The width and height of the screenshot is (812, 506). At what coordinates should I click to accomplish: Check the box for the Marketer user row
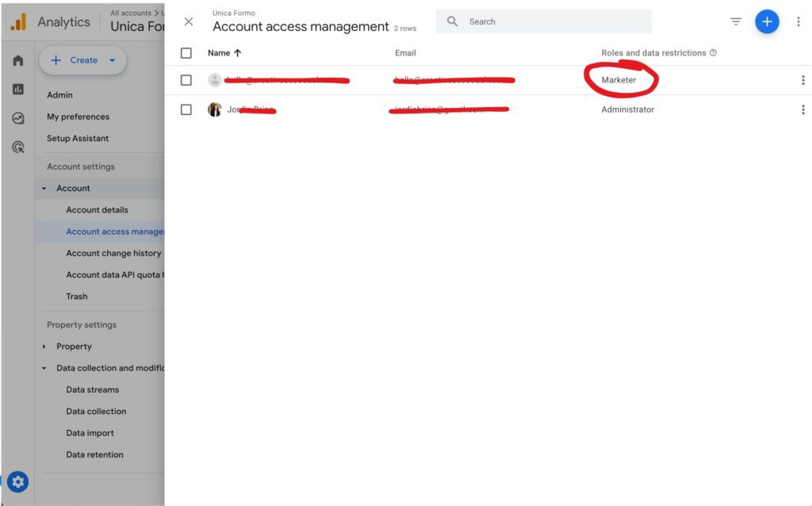click(x=186, y=80)
